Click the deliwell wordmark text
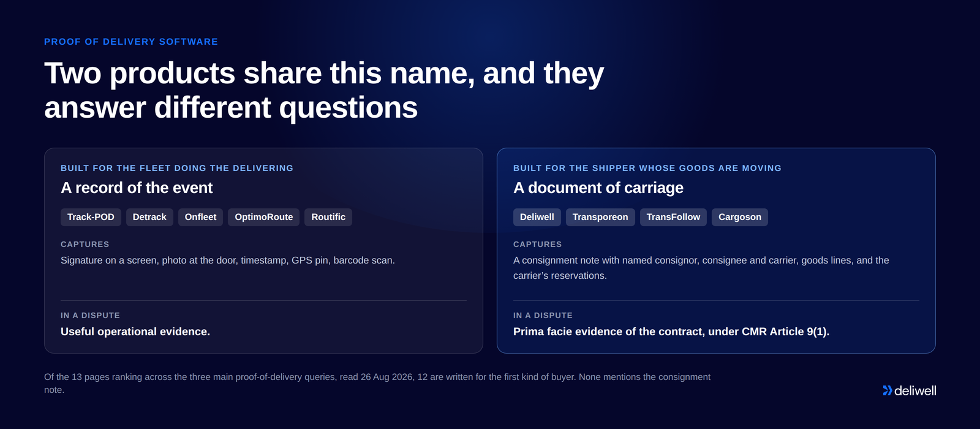 coord(915,390)
